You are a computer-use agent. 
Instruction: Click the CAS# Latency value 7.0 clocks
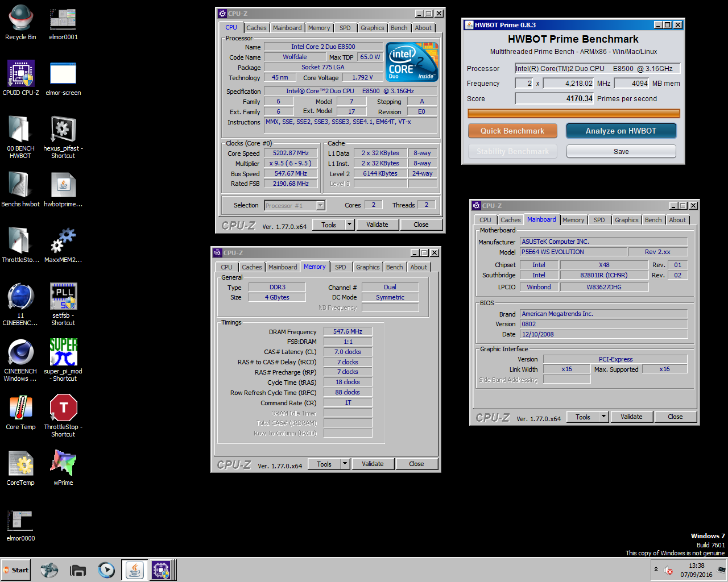[348, 352]
